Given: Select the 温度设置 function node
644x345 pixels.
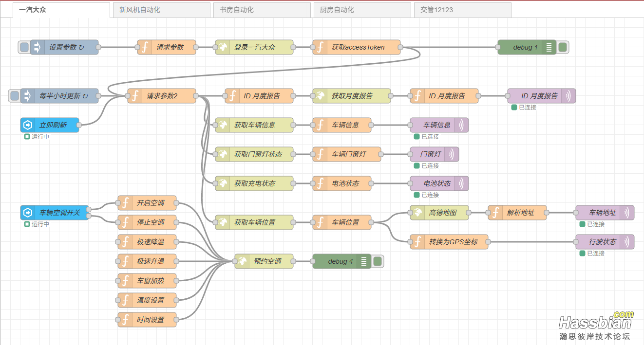Looking at the screenshot, I should pyautogui.click(x=147, y=300).
